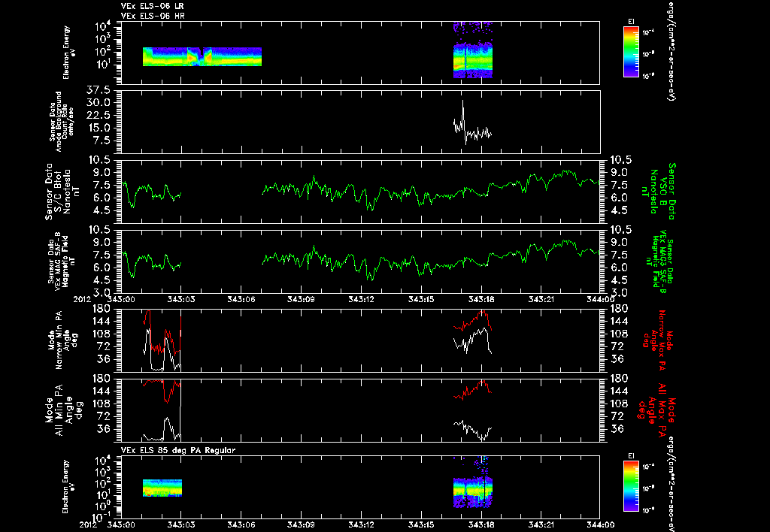Viewport: 770px width, 532px height.
Task: Click the HR spectrogram block near 343:18, top panel
Action: (473, 50)
